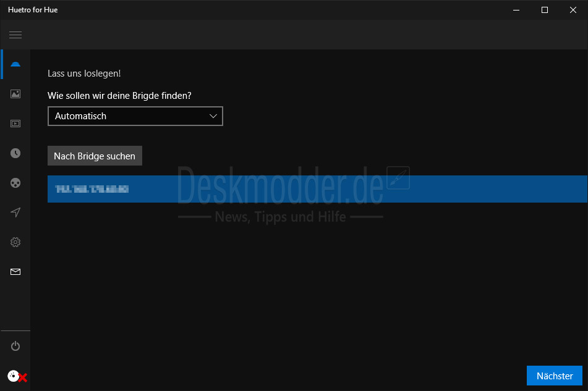Expand the Automatisch bridge search dropdown
588x391 pixels.
135,116
